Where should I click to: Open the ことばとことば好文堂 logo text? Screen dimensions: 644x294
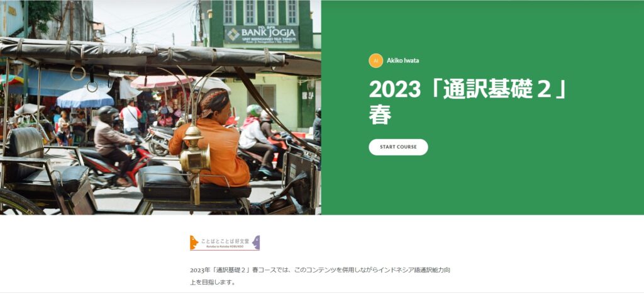click(225, 241)
